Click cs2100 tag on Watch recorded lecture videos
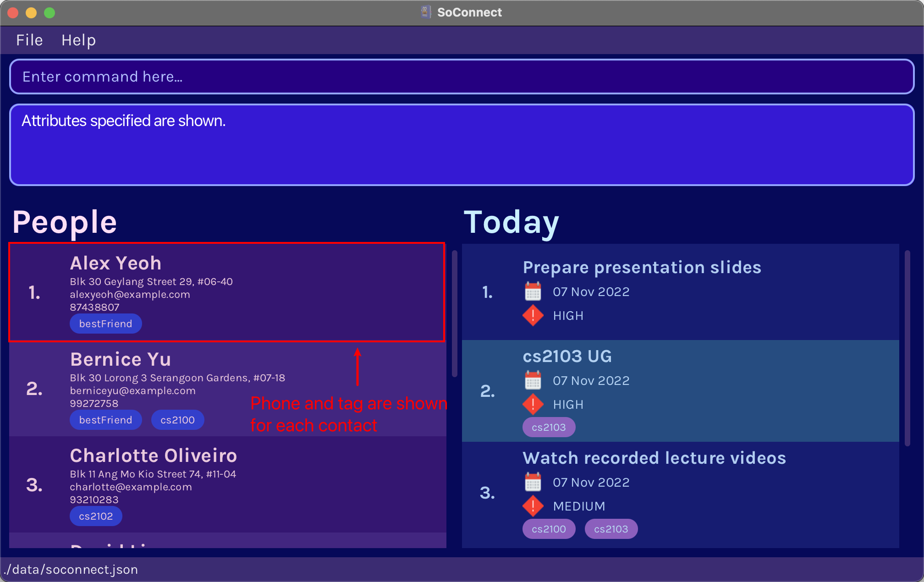 [549, 529]
